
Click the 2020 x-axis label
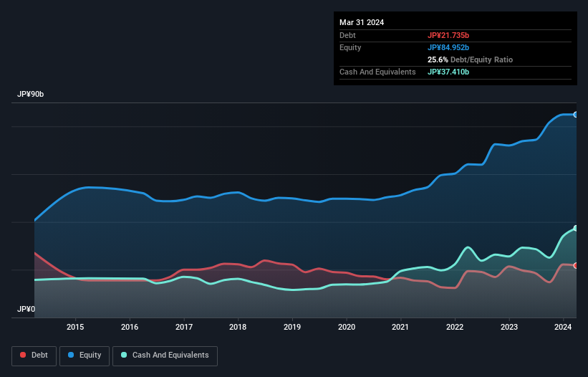347,327
